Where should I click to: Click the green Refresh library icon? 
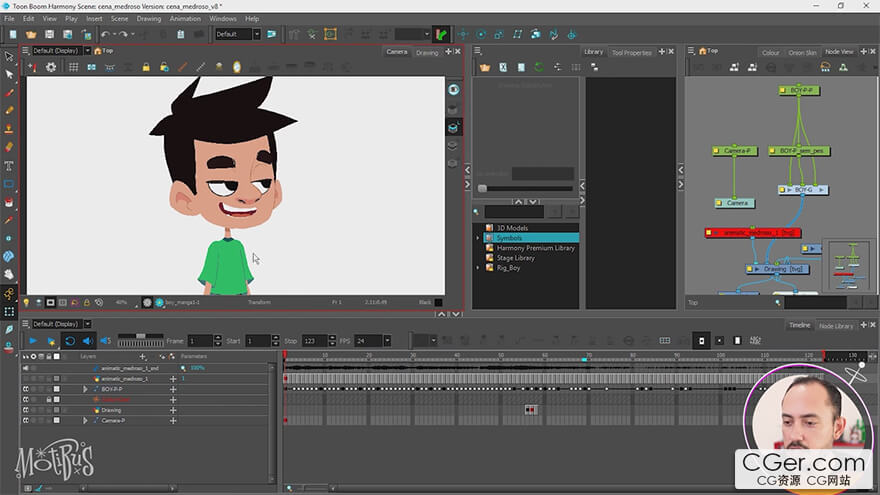coord(539,67)
